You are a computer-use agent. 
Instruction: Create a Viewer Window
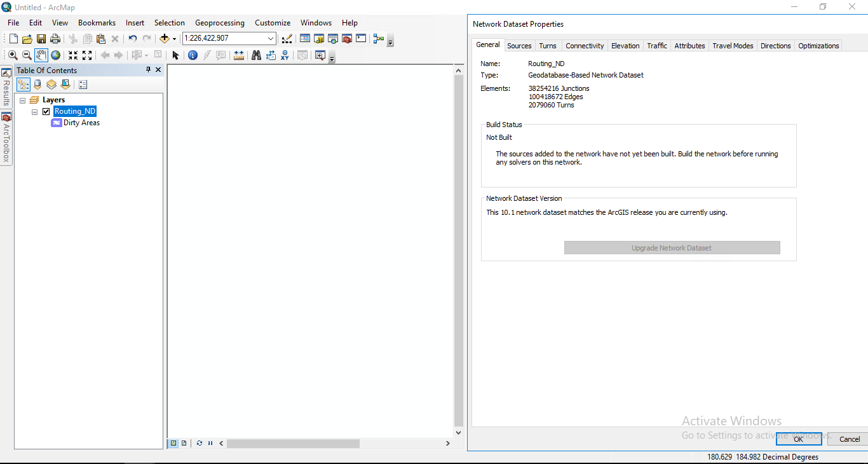[x=320, y=55]
